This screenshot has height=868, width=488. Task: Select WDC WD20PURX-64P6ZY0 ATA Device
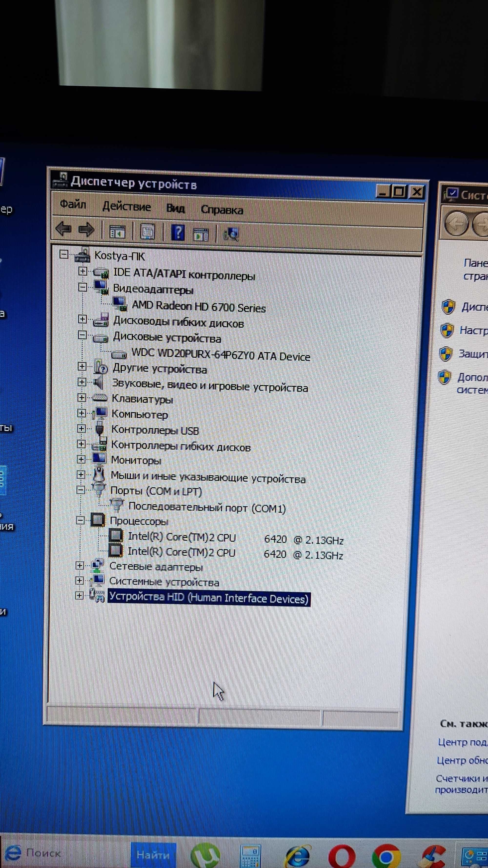(221, 355)
